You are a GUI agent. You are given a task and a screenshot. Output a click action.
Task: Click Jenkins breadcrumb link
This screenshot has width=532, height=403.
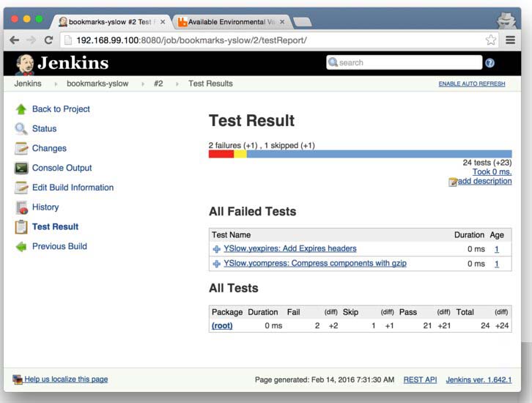[28, 84]
